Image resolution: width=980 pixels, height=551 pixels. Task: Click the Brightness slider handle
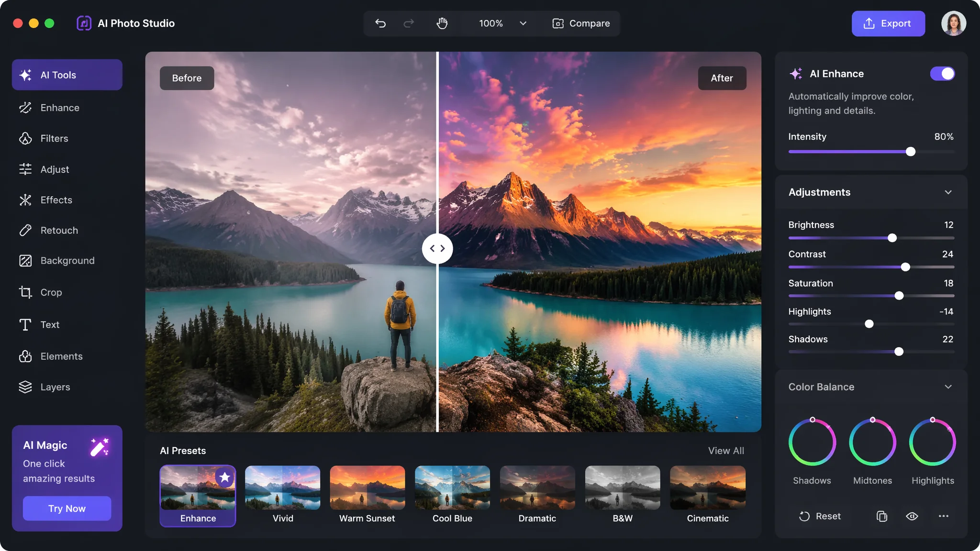892,238
